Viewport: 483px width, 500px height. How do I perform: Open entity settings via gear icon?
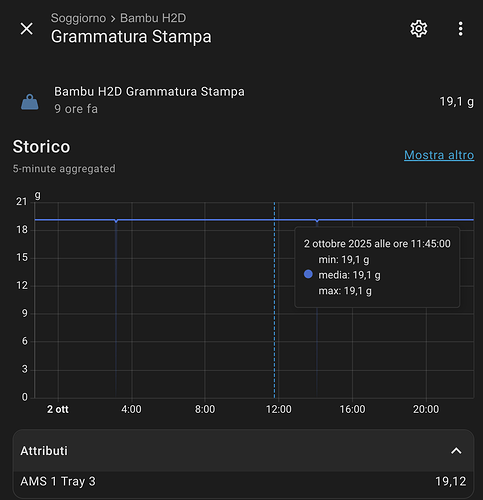coord(419,29)
